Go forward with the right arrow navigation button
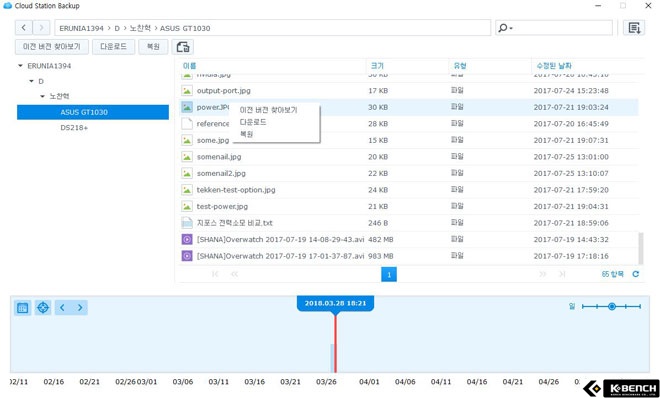Image resolution: width=660 pixels, height=398 pixels. click(x=41, y=28)
